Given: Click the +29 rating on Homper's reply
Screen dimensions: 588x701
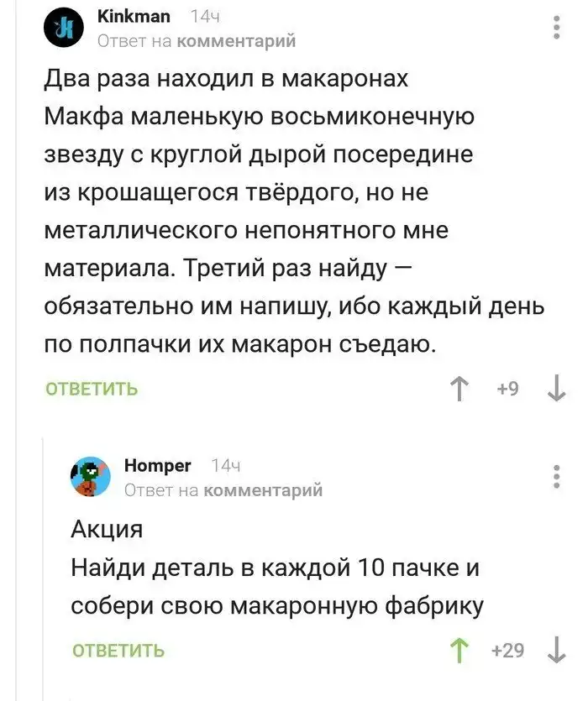Looking at the screenshot, I should pos(508,650).
